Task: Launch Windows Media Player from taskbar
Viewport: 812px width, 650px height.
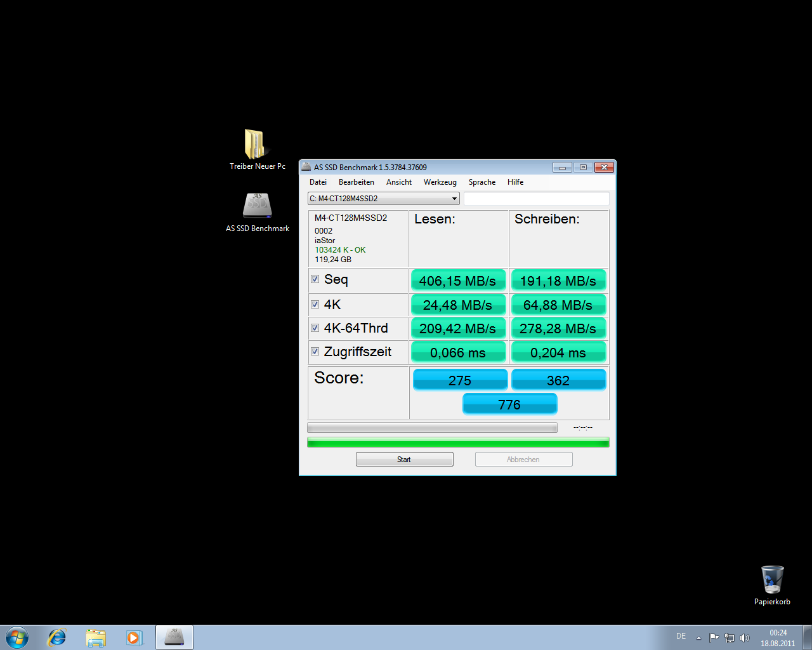Action: pyautogui.click(x=134, y=637)
